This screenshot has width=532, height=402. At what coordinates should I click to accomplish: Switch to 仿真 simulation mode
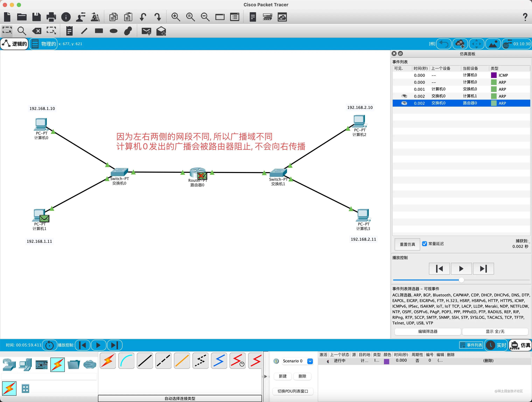[520, 345]
